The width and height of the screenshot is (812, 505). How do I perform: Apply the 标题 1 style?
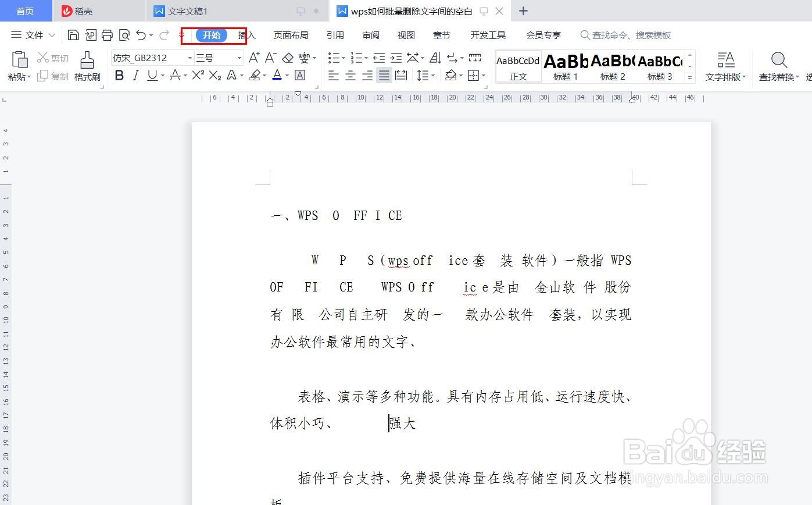coord(566,66)
